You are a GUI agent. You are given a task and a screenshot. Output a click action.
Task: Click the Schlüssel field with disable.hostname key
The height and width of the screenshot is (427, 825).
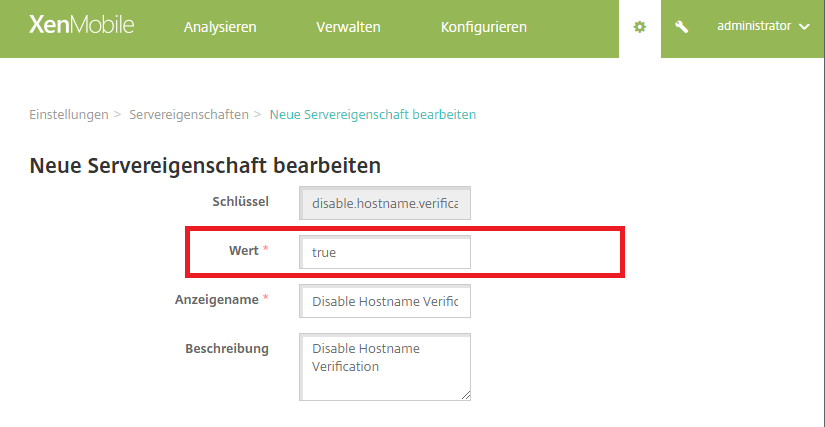[x=385, y=203]
